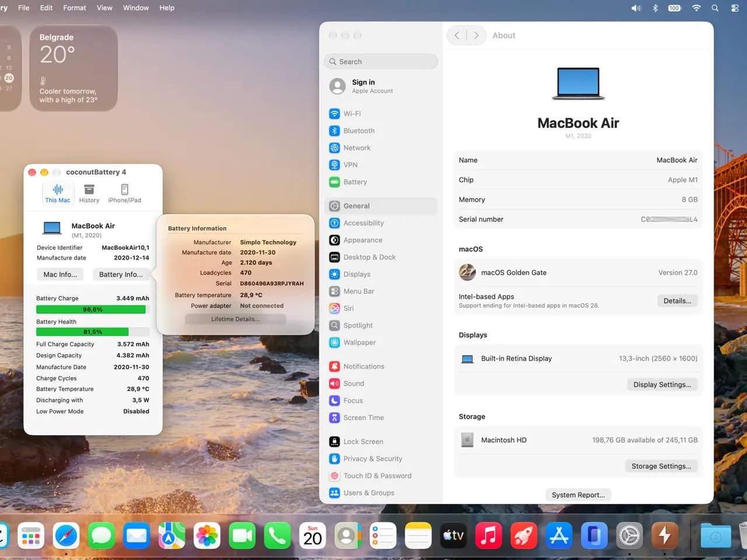Open Photos from the Dock
747x560 pixels.
207,535
